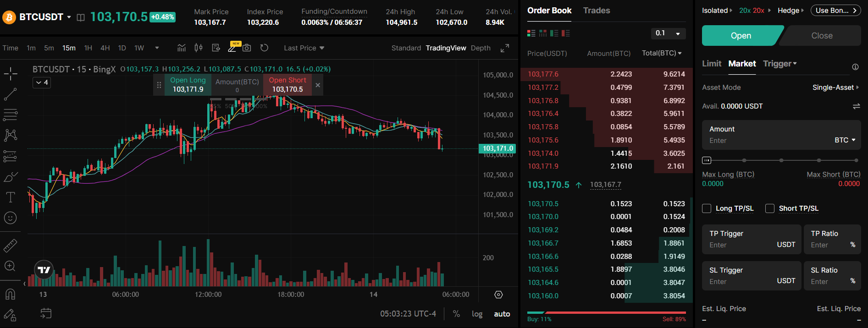Toggle log scale on chart

tap(477, 314)
